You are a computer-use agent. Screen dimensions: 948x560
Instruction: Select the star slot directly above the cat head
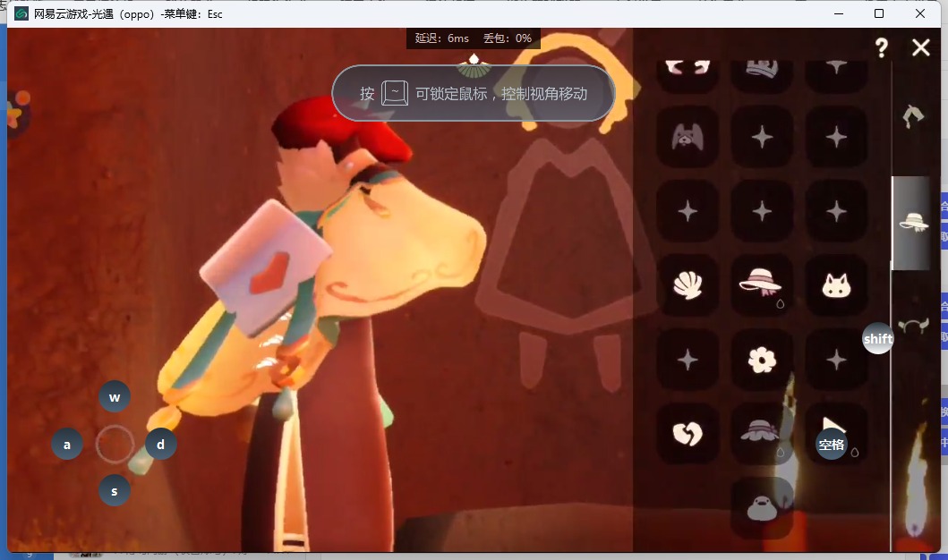click(836, 211)
